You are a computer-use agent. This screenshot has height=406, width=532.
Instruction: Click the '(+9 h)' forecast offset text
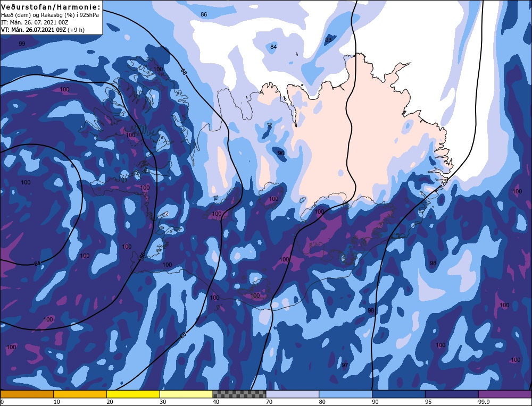(76, 30)
